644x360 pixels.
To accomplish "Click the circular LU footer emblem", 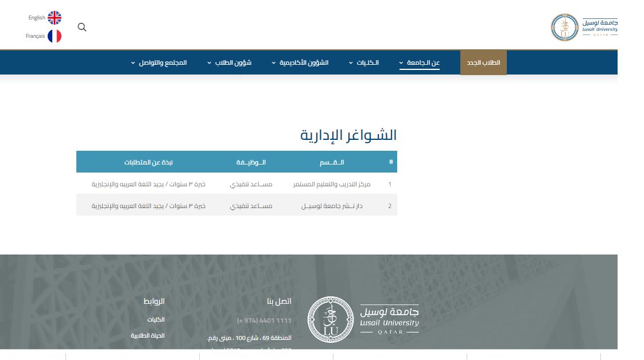I will pyautogui.click(x=331, y=319).
